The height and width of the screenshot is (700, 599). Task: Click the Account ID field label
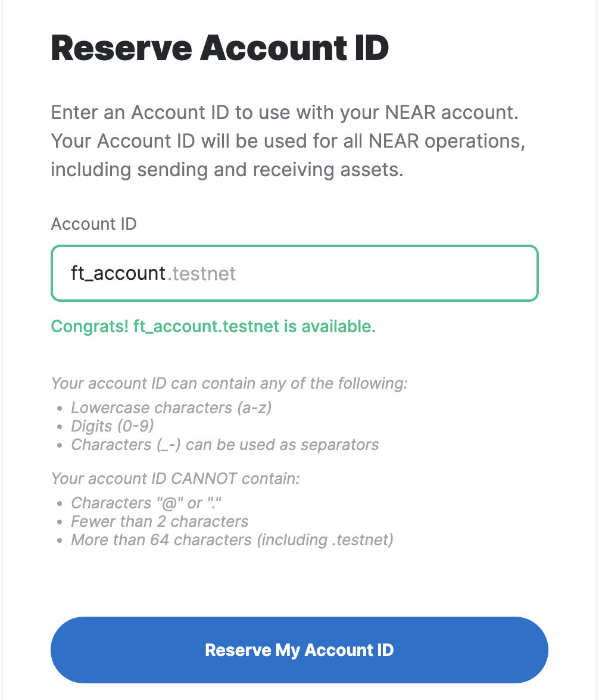coord(94,224)
